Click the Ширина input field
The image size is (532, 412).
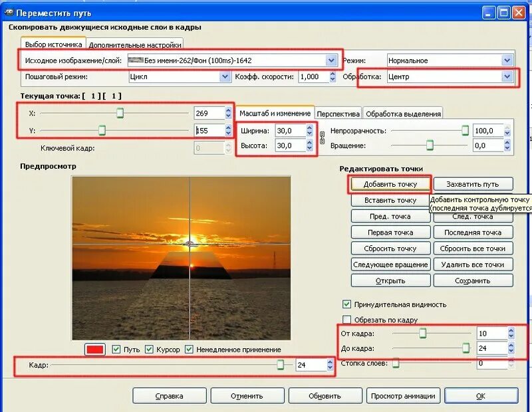click(x=291, y=130)
